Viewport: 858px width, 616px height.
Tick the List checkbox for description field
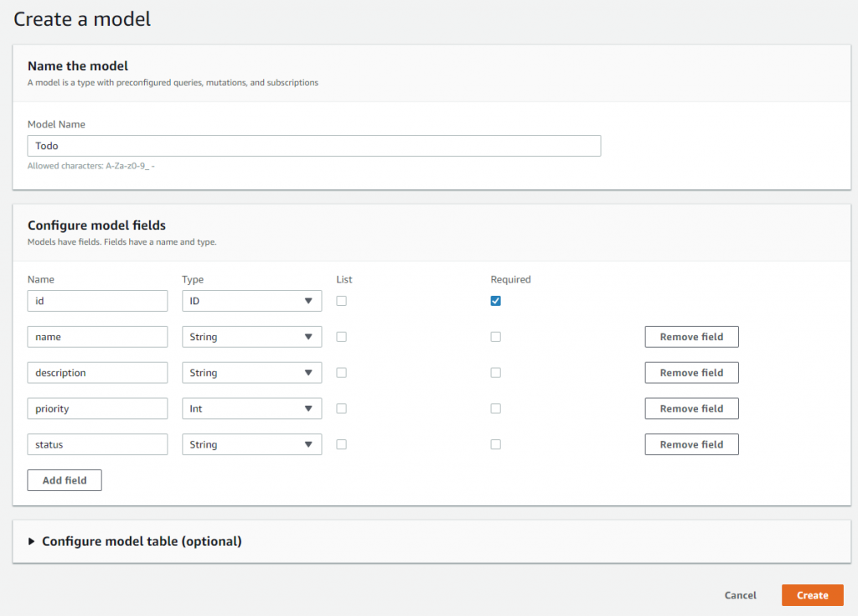(x=341, y=373)
